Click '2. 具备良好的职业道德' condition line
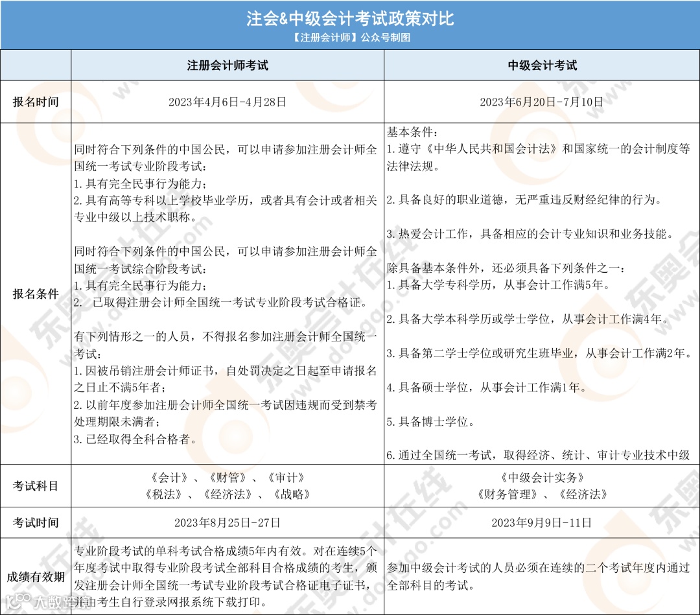 coord(524,200)
